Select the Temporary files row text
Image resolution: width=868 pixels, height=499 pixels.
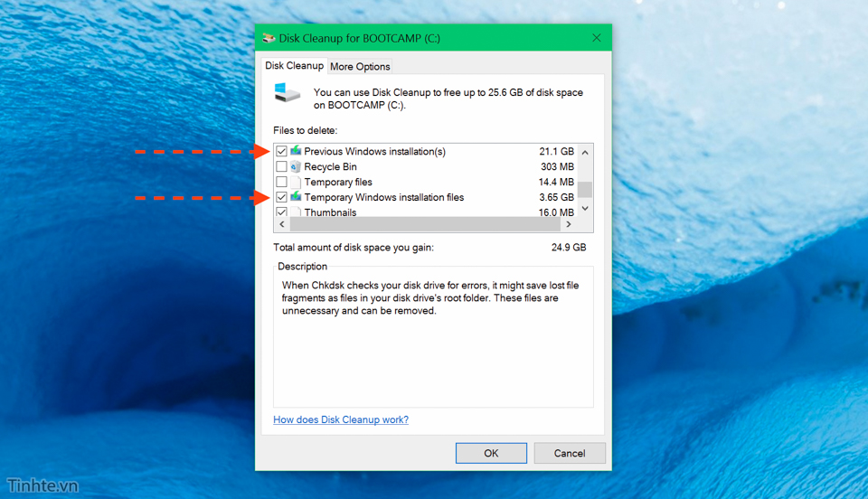click(x=338, y=182)
